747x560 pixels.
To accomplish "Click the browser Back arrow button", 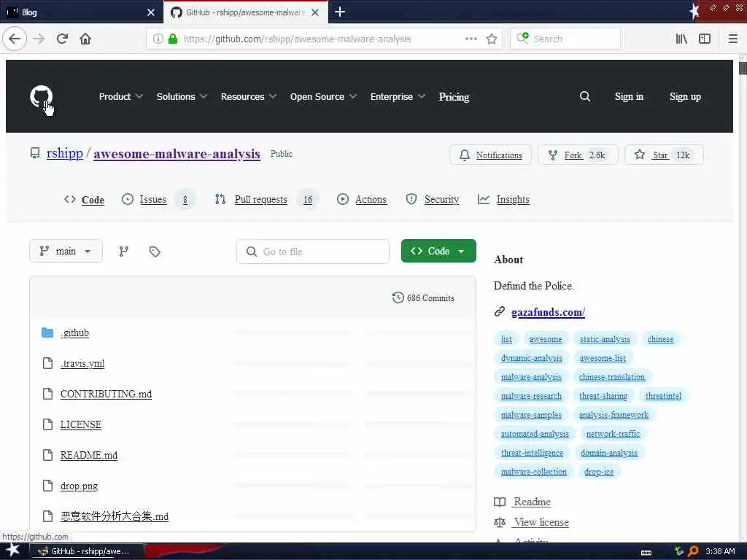I will point(15,39).
